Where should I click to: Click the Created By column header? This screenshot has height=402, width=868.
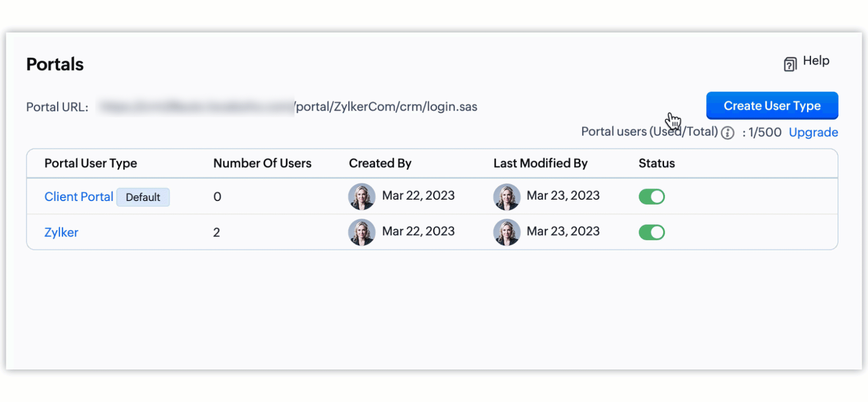click(380, 164)
